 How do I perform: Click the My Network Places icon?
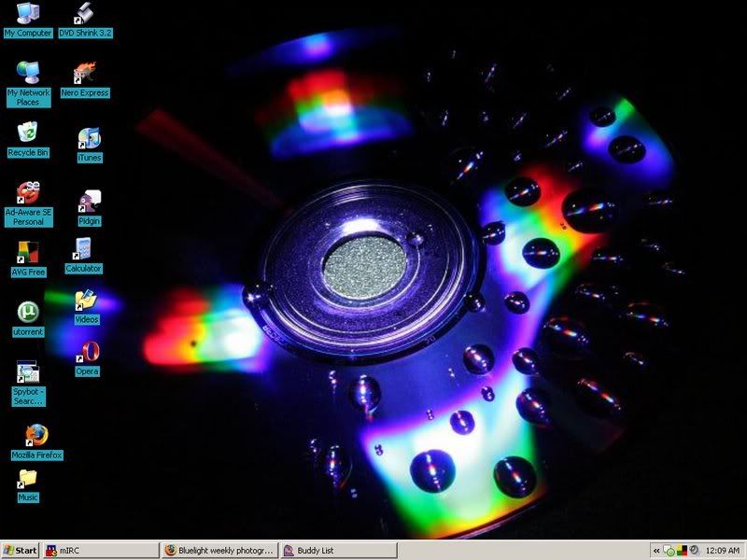(29, 84)
